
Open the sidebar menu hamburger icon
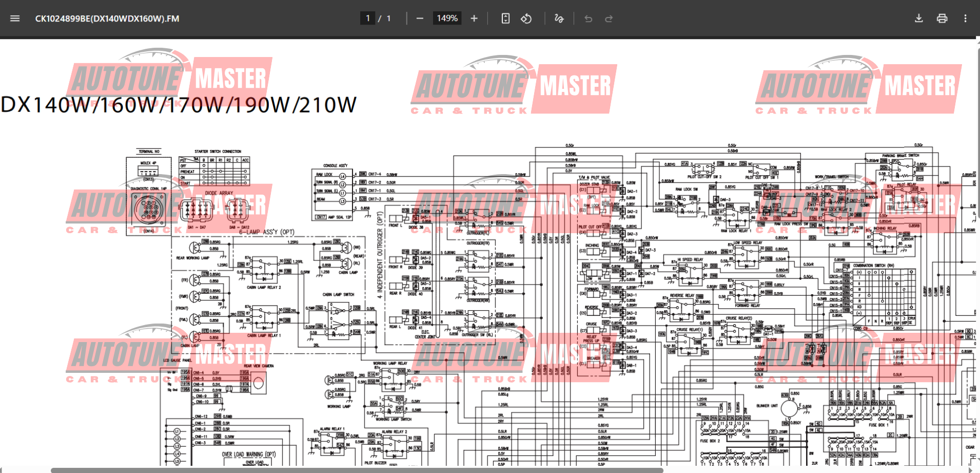pyautogui.click(x=15, y=18)
